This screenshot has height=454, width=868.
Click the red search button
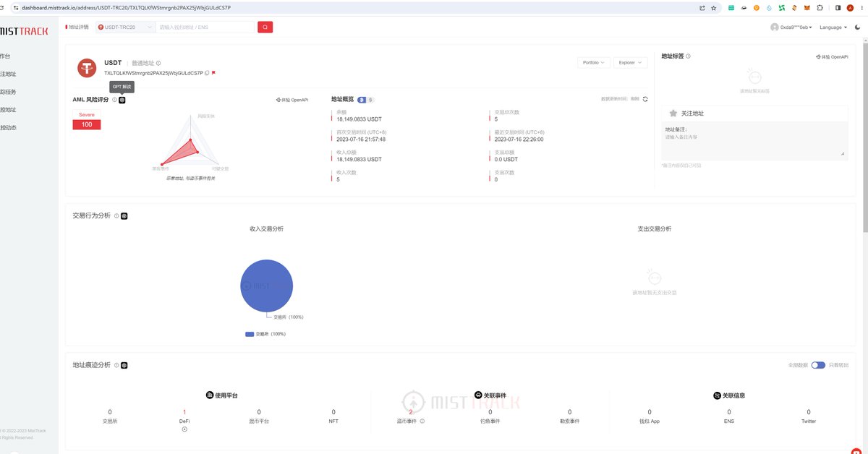265,27
